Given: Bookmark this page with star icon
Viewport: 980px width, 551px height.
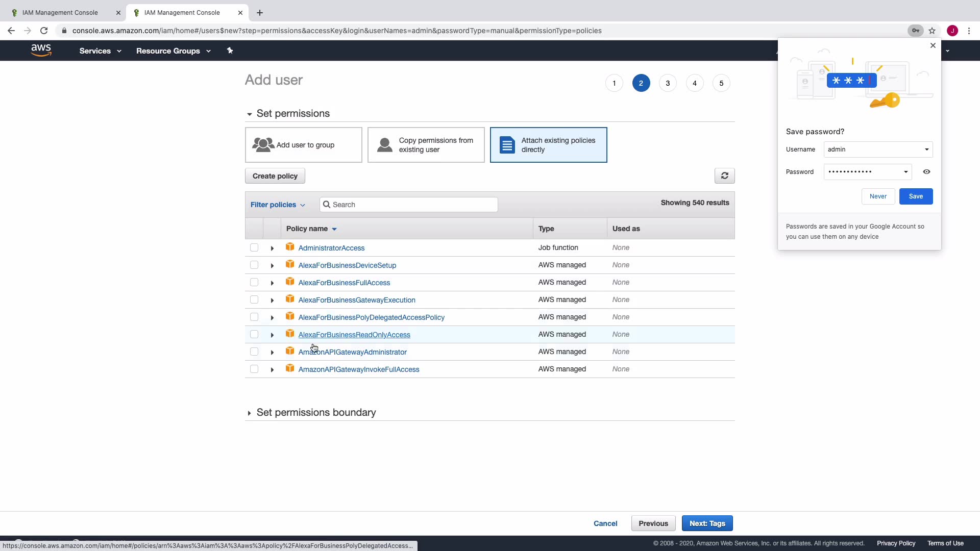Looking at the screenshot, I should click(932, 31).
